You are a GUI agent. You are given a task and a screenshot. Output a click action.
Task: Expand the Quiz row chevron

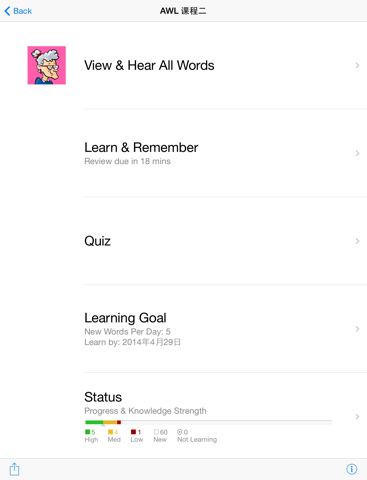click(x=357, y=241)
